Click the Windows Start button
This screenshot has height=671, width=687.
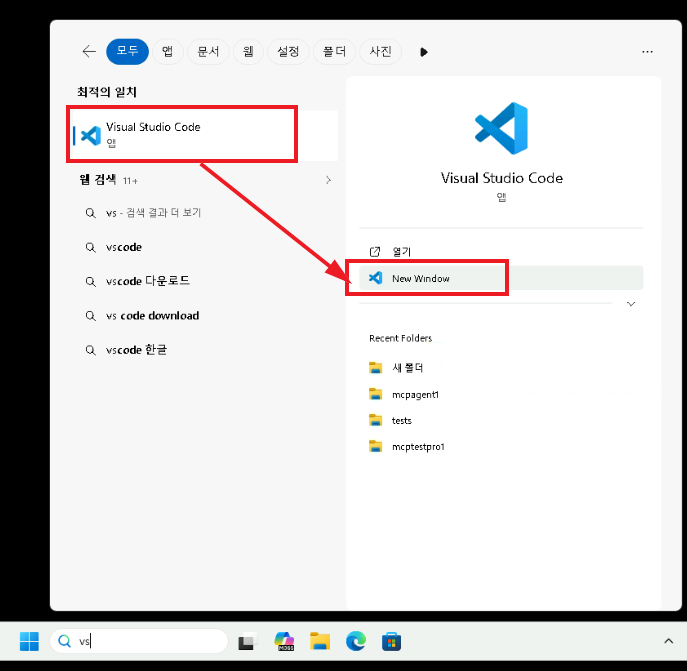pos(29,642)
